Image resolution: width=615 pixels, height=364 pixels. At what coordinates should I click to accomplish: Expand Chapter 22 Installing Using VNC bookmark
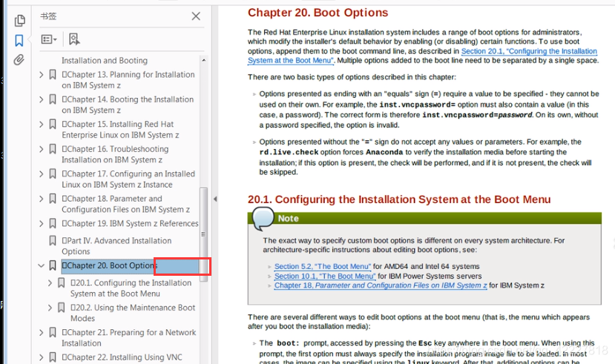tap(42, 357)
